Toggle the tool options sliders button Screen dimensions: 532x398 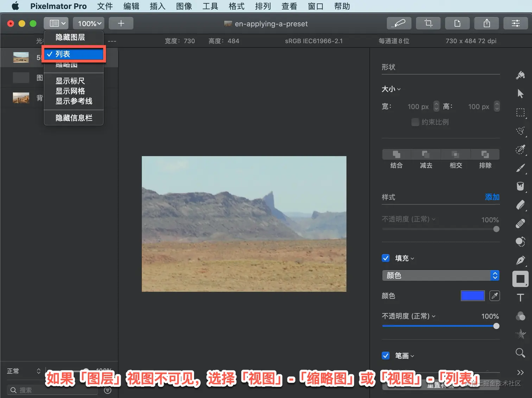[516, 23]
